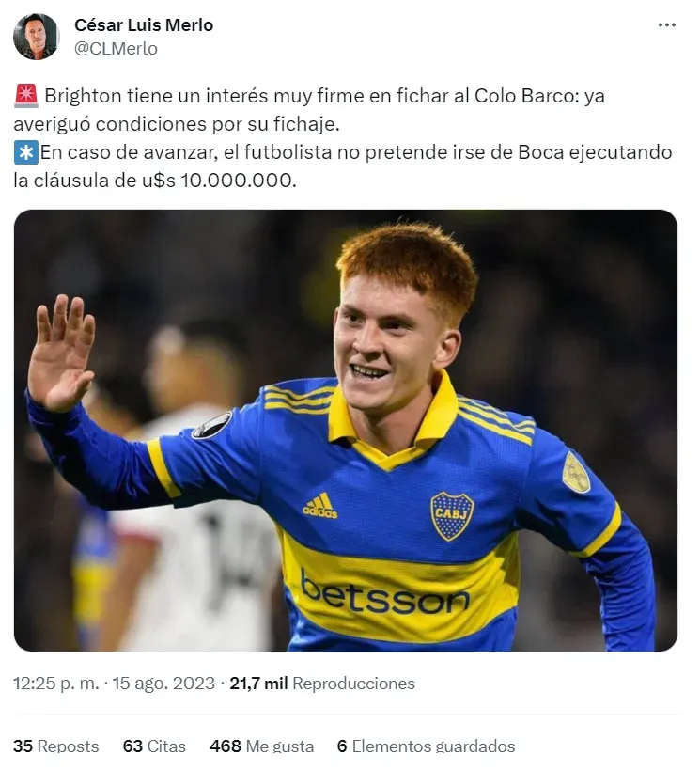Image resolution: width=700 pixels, height=770 pixels.
Task: View the 468 Me gusta likes
Action: click(x=261, y=746)
